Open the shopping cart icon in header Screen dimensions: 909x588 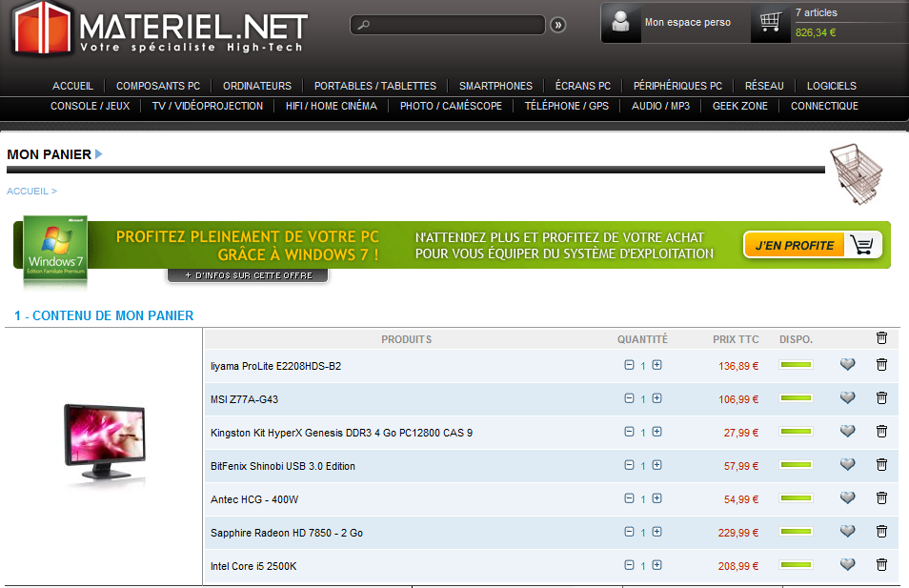[x=771, y=23]
